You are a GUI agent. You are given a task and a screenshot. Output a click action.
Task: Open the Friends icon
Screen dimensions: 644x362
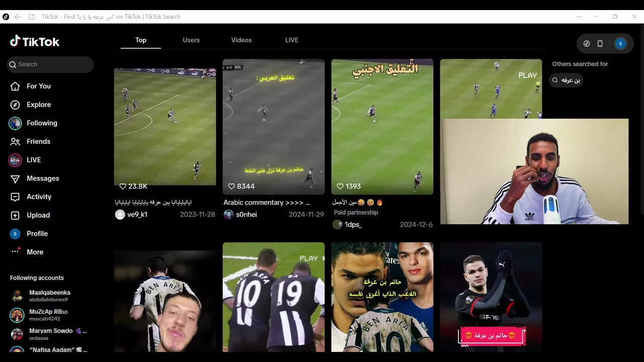[15, 141]
